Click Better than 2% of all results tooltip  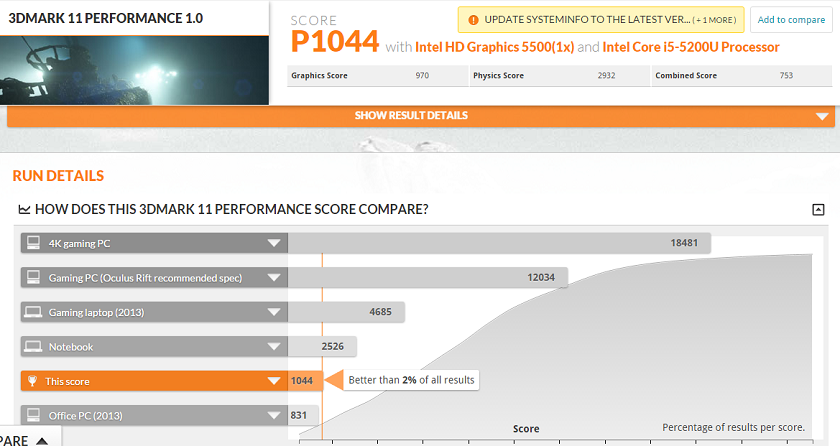click(x=411, y=380)
